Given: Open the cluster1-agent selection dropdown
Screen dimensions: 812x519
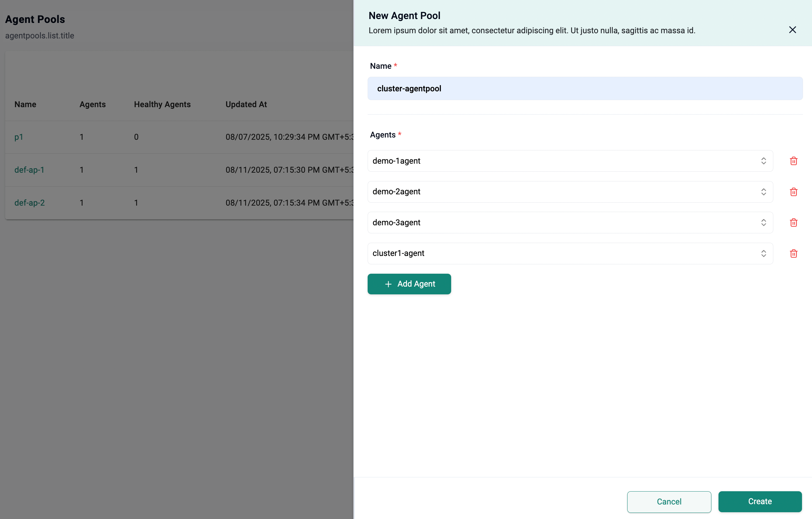Looking at the screenshot, I should click(x=764, y=253).
